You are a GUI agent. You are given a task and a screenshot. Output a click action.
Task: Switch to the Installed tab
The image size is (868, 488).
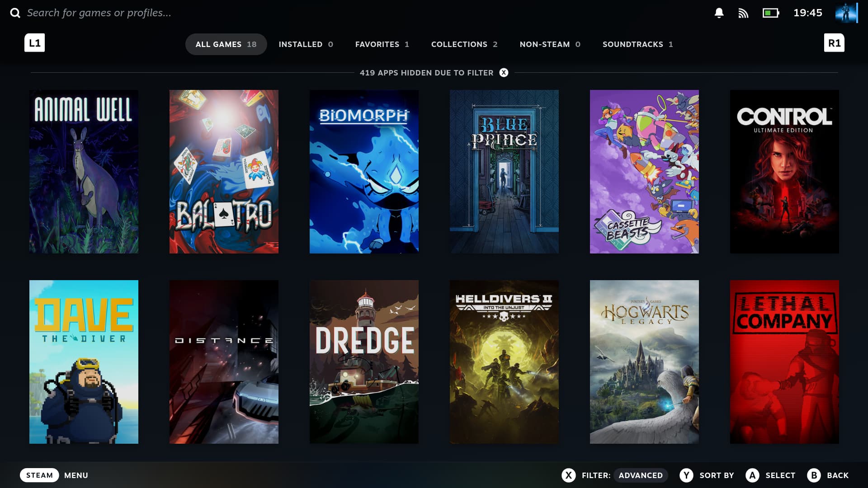[306, 44]
